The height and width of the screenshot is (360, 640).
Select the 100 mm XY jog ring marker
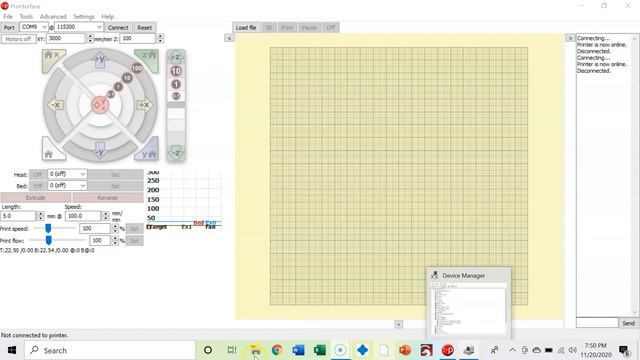tap(137, 68)
